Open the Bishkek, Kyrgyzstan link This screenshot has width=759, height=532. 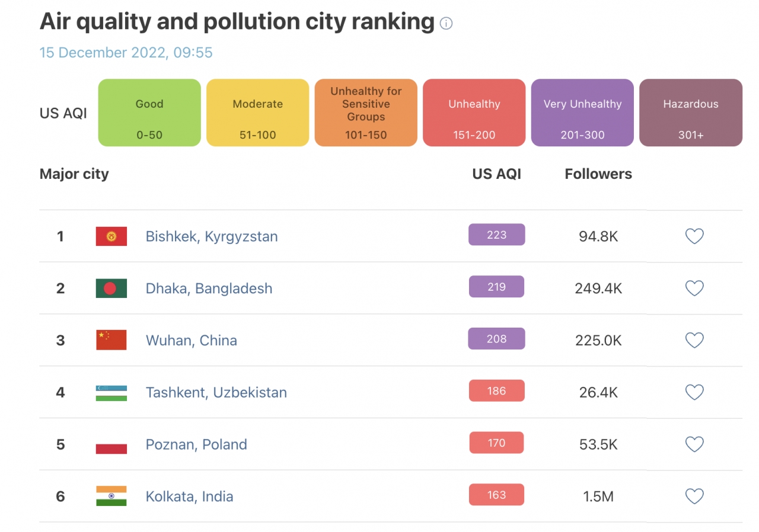tap(212, 236)
